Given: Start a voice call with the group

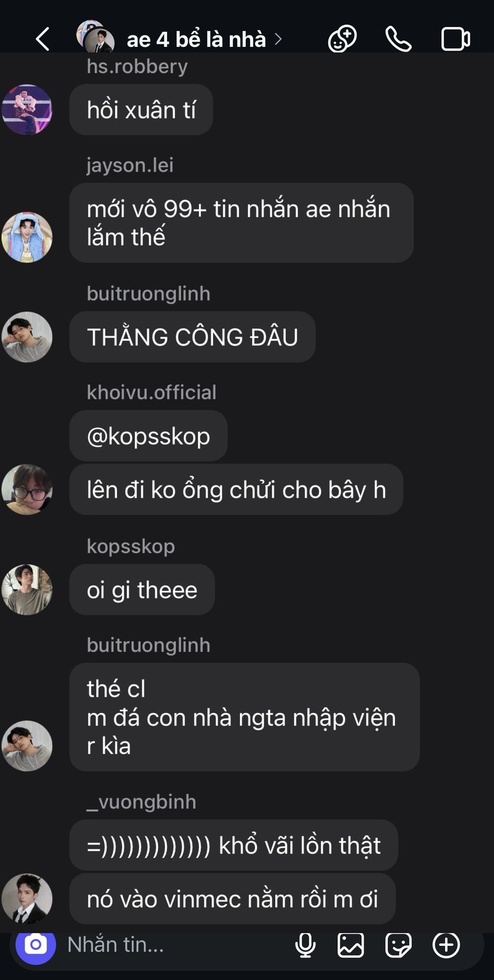Looking at the screenshot, I should point(398,39).
